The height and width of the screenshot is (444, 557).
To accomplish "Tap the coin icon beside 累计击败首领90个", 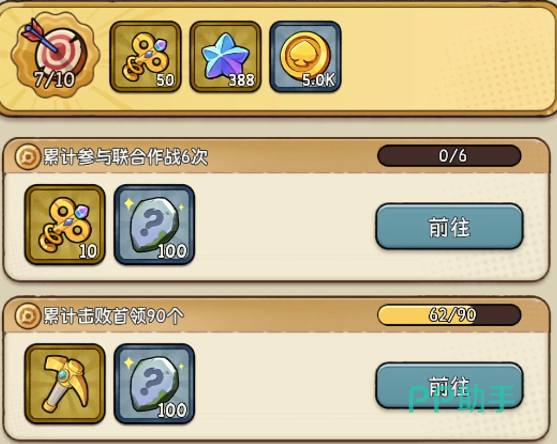I will tap(27, 315).
